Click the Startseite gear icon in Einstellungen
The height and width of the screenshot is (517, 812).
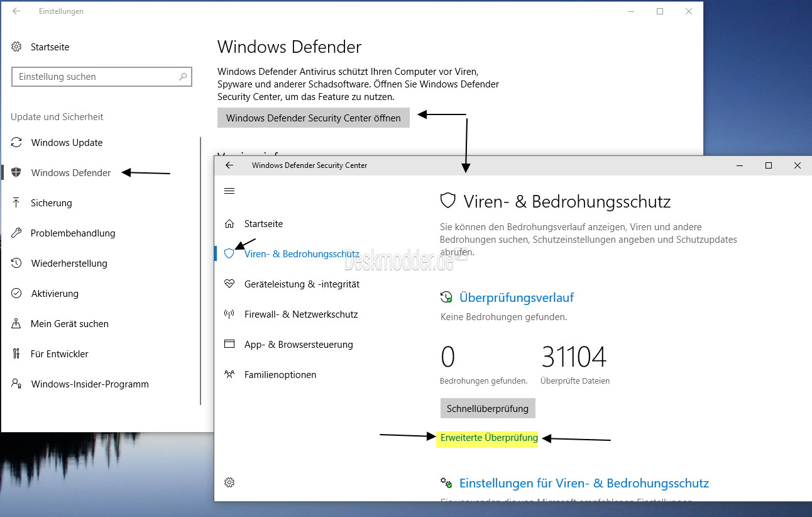[x=17, y=47]
